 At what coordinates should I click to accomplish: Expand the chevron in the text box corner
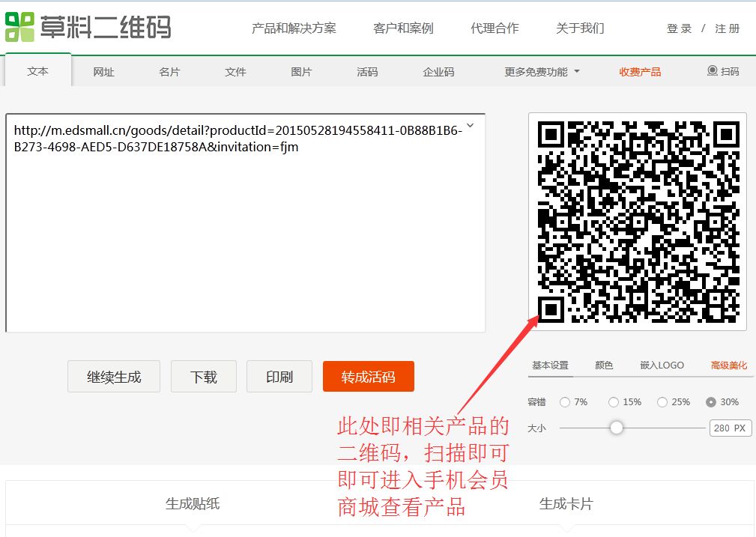(470, 126)
